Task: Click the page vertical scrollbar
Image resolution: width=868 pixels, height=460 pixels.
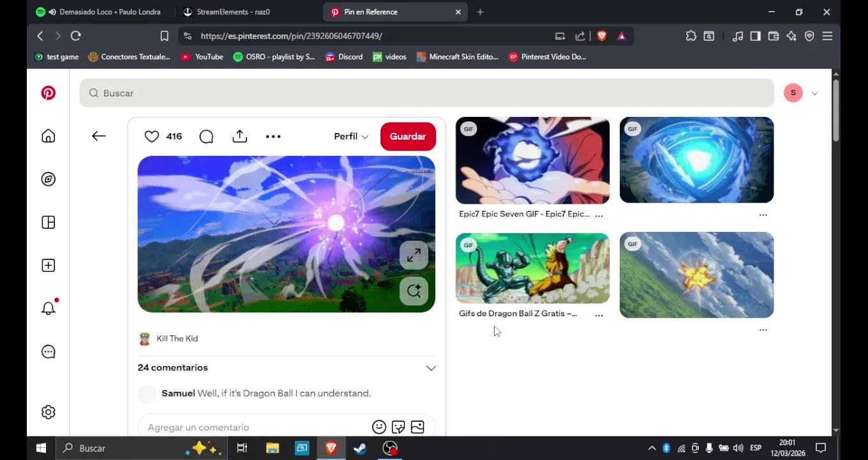Action: [x=835, y=109]
